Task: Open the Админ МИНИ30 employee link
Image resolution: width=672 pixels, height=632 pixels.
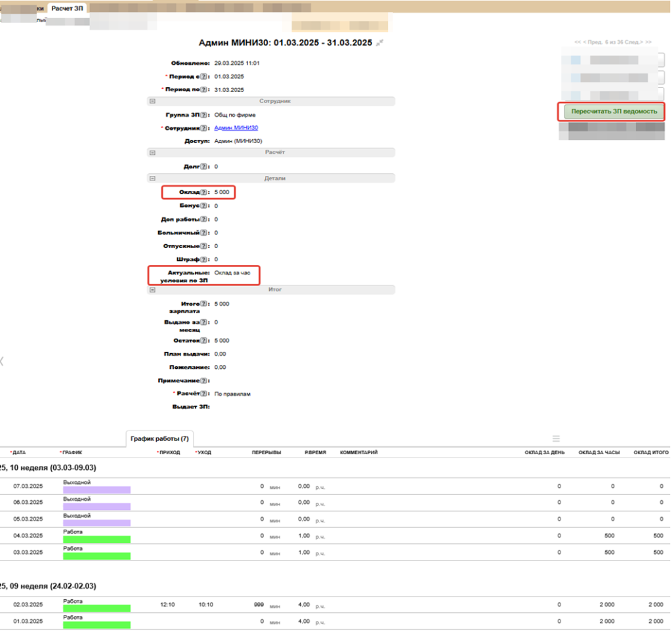Action: tap(231, 128)
